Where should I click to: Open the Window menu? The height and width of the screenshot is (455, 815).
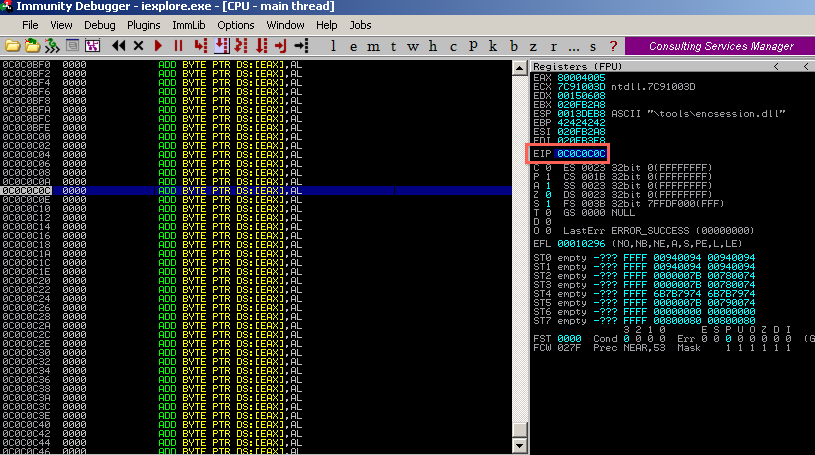285,25
